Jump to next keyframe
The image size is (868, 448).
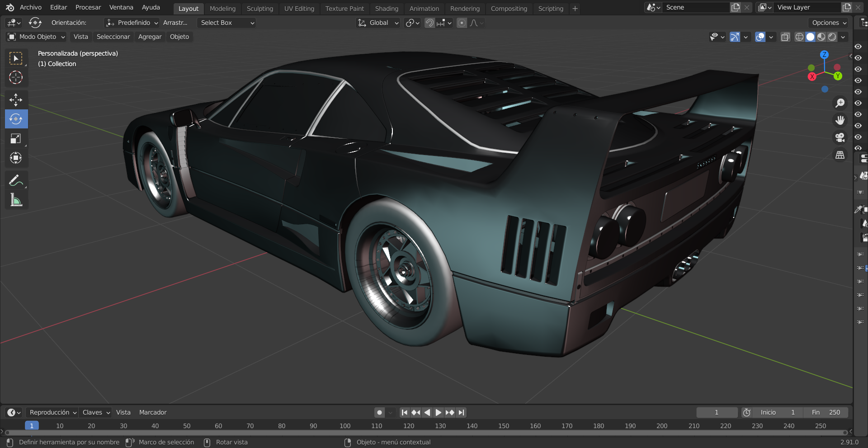(450, 412)
